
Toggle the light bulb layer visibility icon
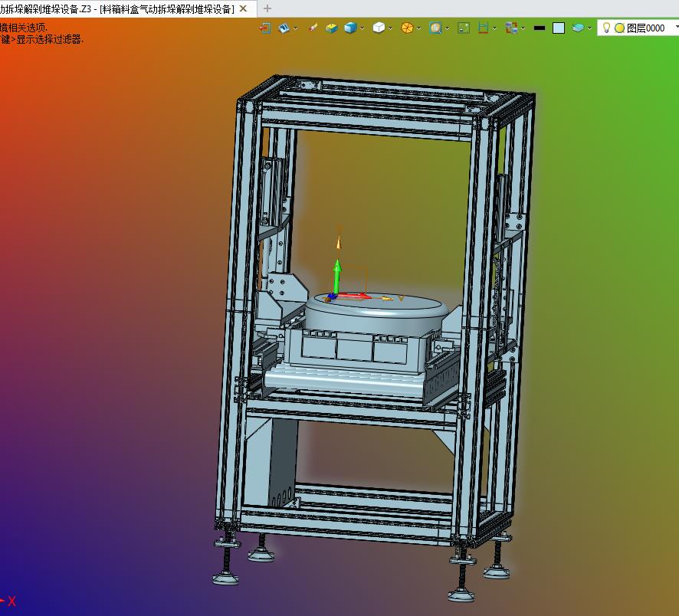pos(607,28)
